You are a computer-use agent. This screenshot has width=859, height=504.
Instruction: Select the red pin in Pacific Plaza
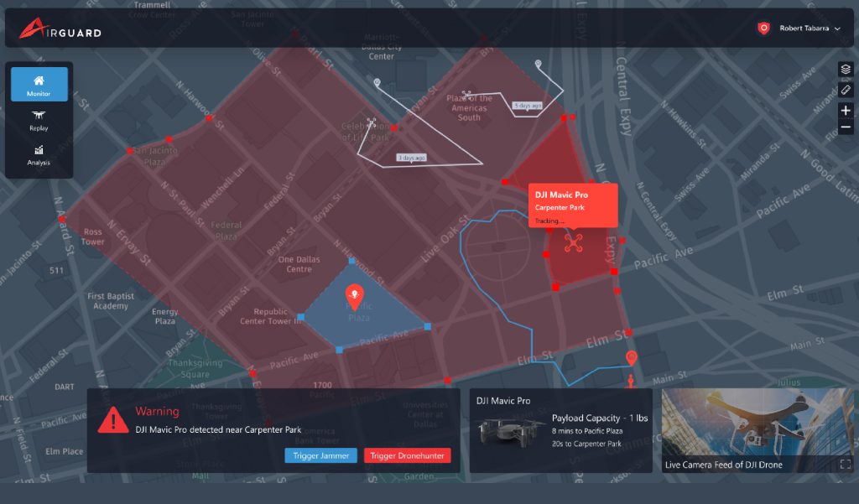(x=355, y=296)
